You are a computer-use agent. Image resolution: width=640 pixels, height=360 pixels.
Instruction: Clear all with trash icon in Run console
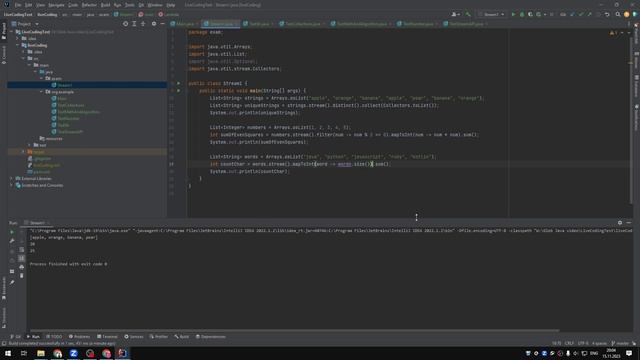(22, 276)
